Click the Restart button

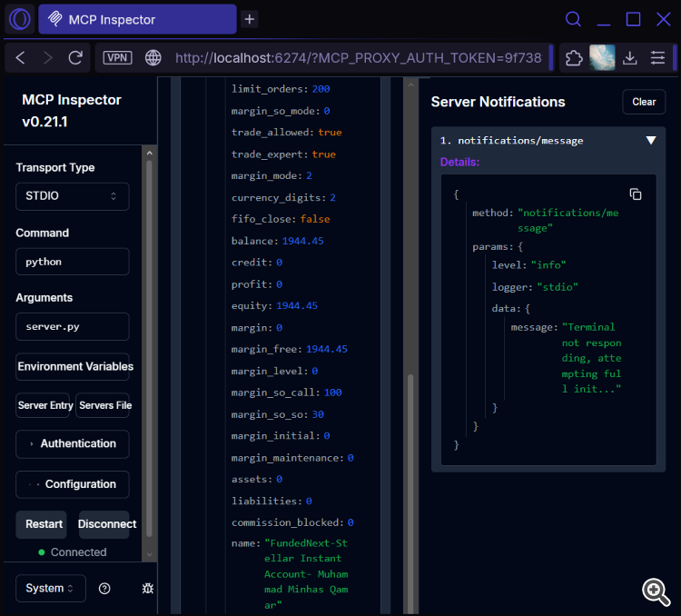tap(42, 524)
